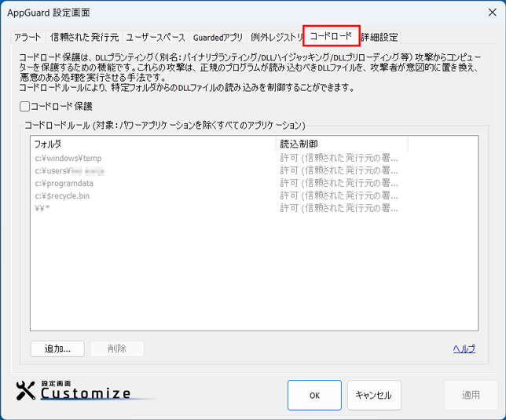Select the c:¥windows¥temp folder row
The image size is (506, 420).
[68, 158]
